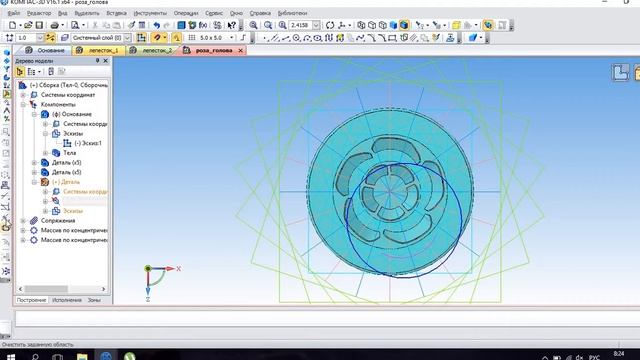
Task: Click the properties brush icon
Action: (131, 25)
